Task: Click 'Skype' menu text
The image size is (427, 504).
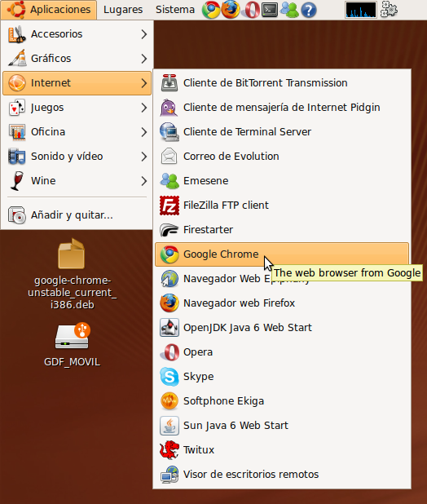Action: (x=198, y=377)
